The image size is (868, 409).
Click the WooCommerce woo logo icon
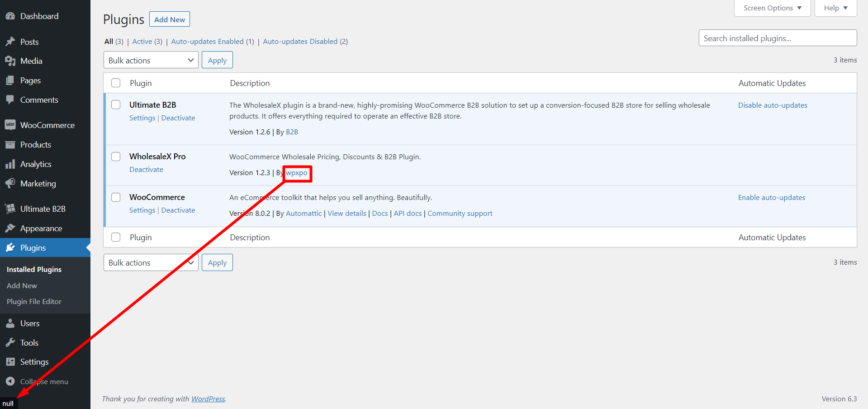(x=10, y=125)
